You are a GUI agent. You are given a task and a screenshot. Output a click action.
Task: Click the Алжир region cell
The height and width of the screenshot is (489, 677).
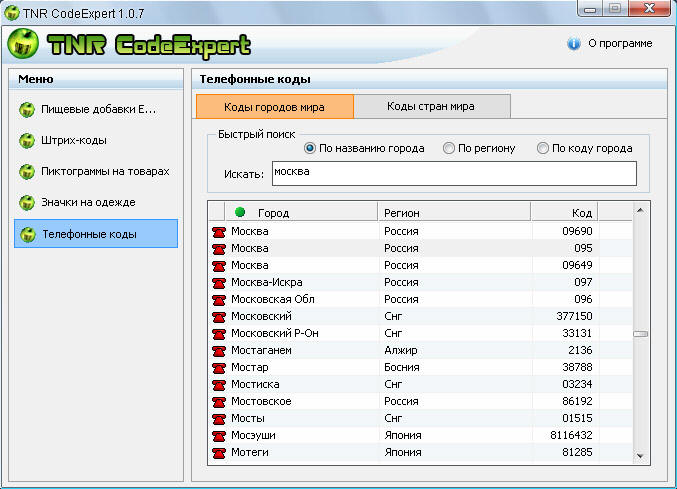(x=401, y=350)
